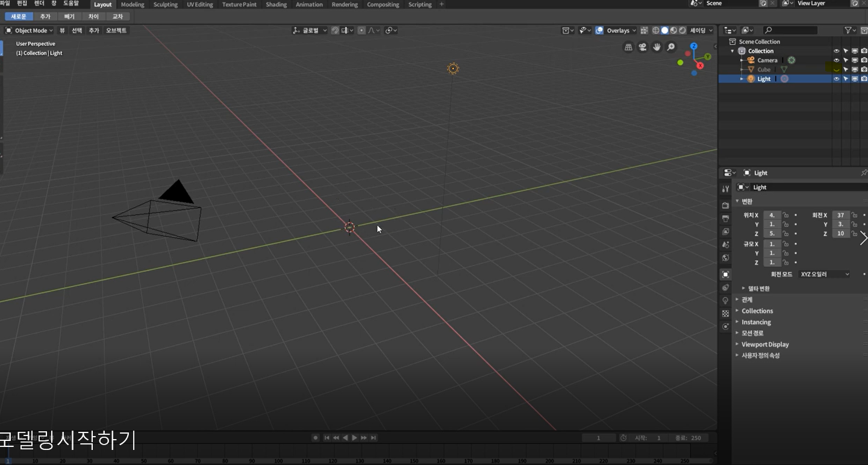Select the pan hand icon in viewport
Viewport: 868px width, 465px height.
(657, 47)
